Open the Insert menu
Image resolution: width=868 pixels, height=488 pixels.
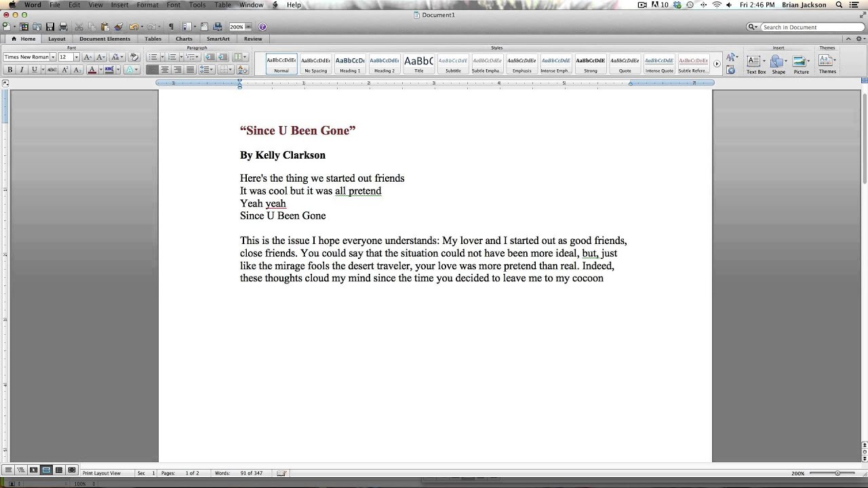(x=120, y=5)
